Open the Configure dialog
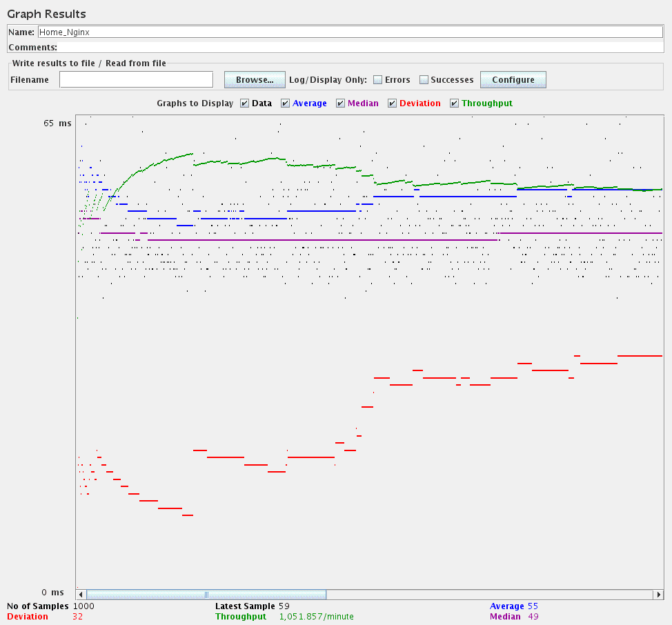672x625 pixels. (513, 80)
